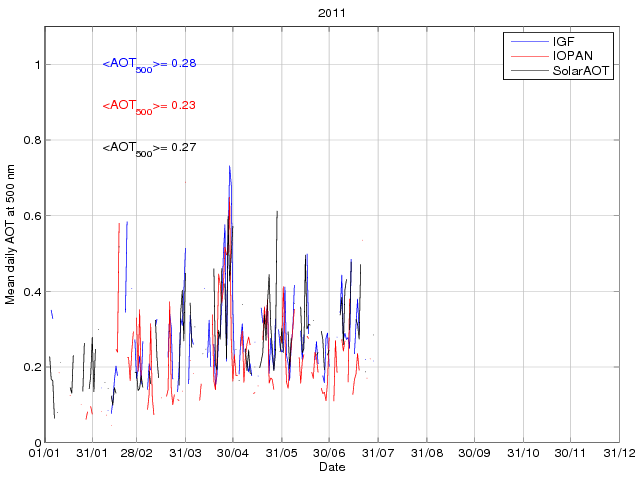Click the black SolarAOT legend line sample
The width and height of the screenshot is (640, 480).
point(528,71)
